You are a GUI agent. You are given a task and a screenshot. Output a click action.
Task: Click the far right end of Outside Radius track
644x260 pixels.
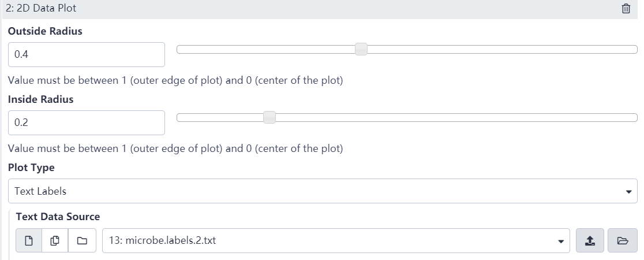[x=634, y=50]
